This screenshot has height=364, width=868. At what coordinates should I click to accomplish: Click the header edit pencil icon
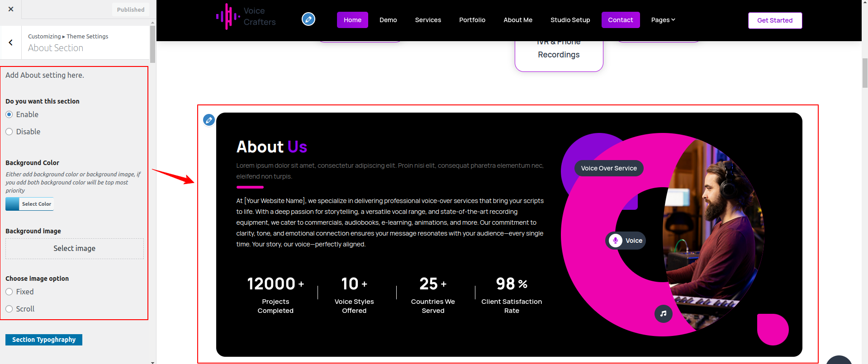point(308,19)
